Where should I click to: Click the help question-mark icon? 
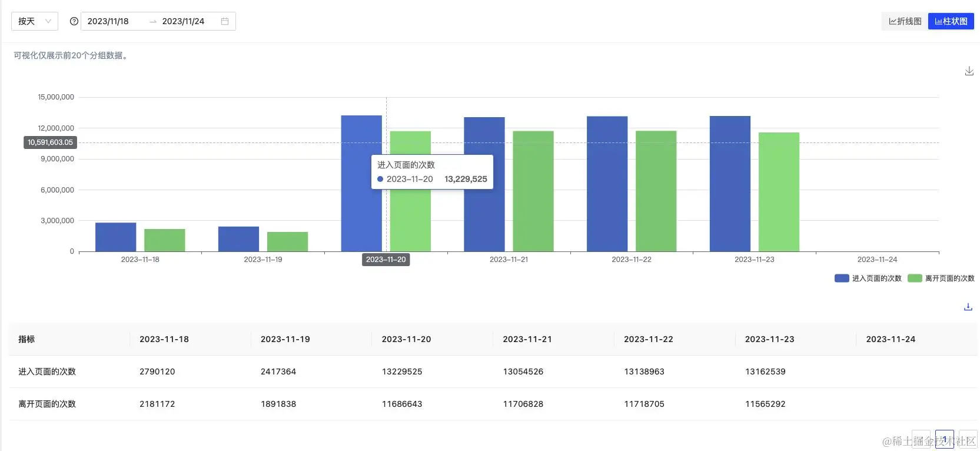pos(74,21)
